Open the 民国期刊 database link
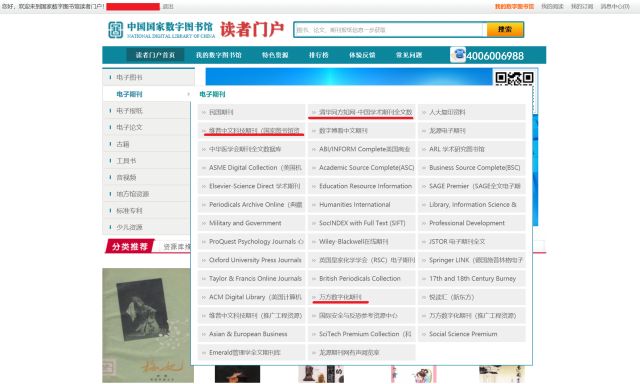 coord(221,112)
